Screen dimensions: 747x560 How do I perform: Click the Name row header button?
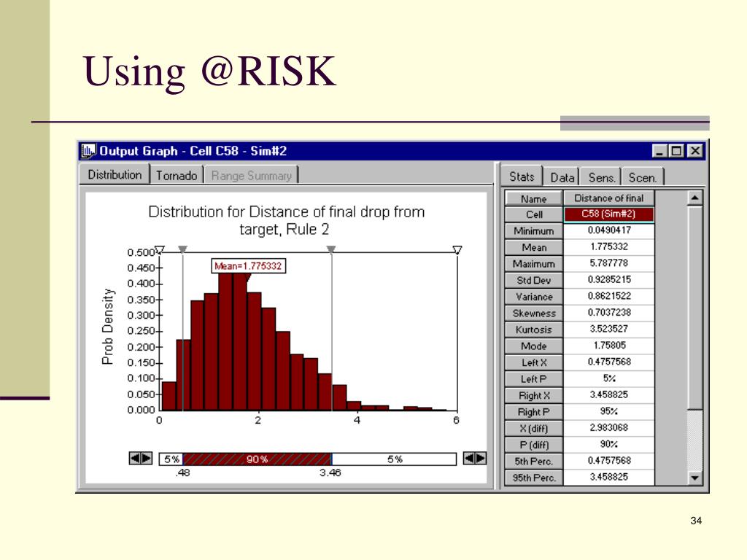533,198
